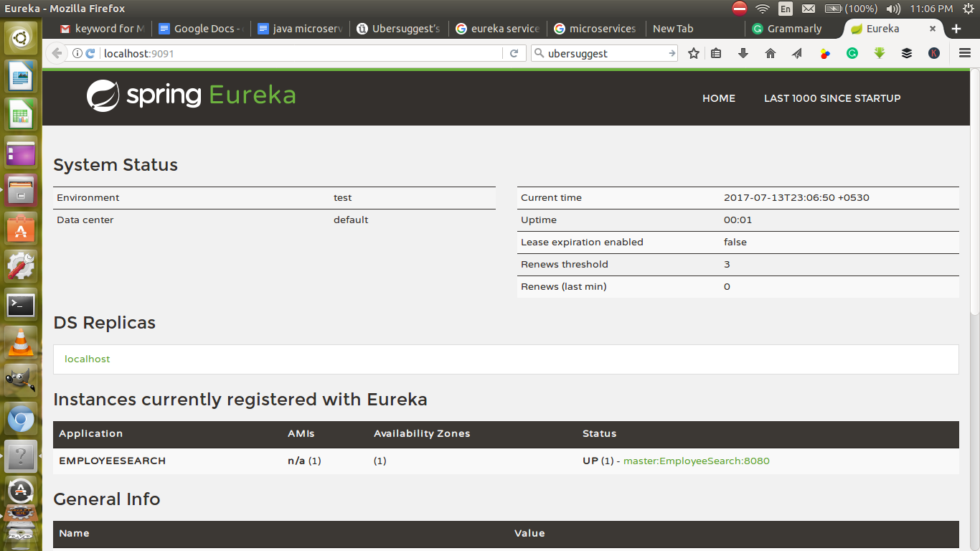Switch to the java microserv tab
Screen dimensions: 980x551
tap(300, 29)
